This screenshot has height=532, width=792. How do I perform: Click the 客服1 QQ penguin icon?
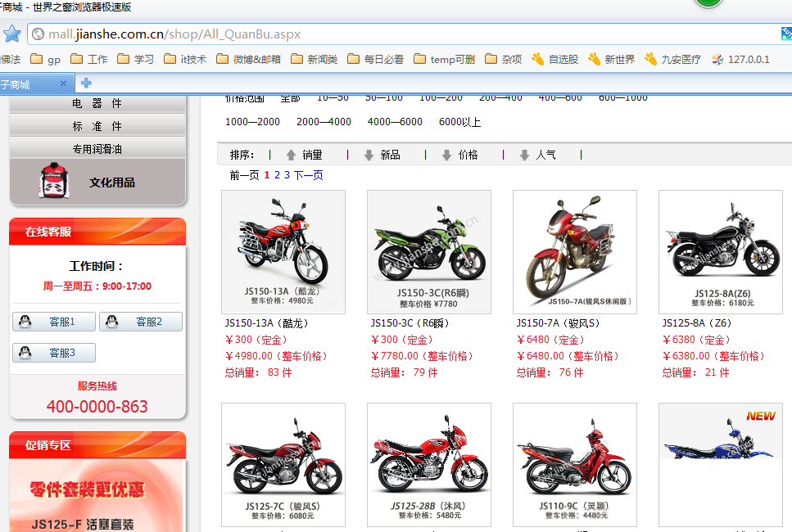coord(25,322)
